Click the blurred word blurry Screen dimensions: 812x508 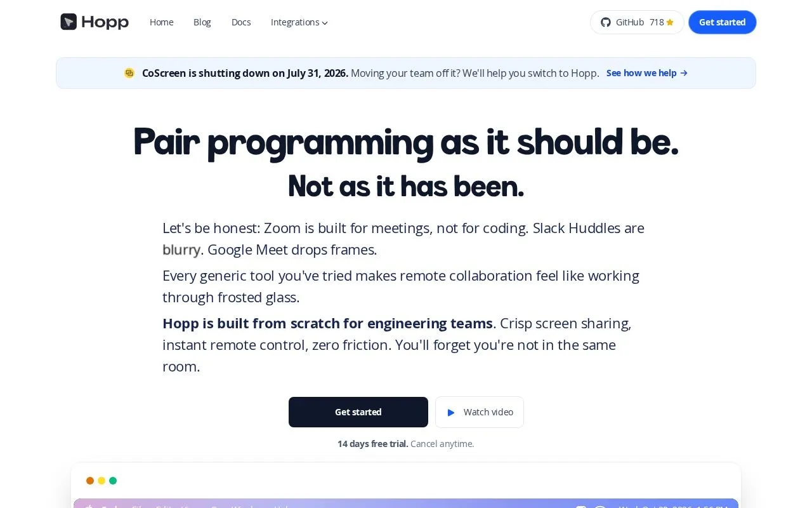[181, 250]
